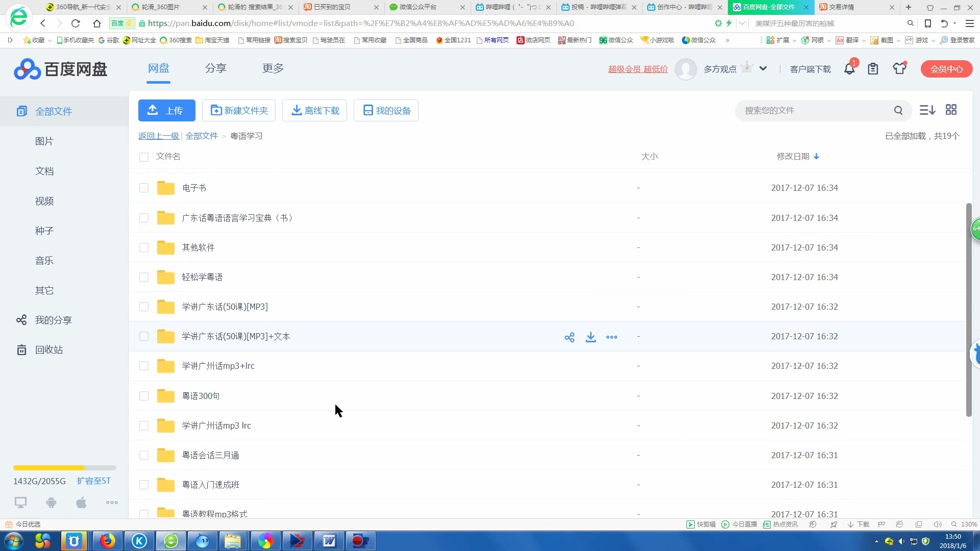The image size is (980, 551).
Task: Open the 更多 tab
Action: (x=273, y=68)
